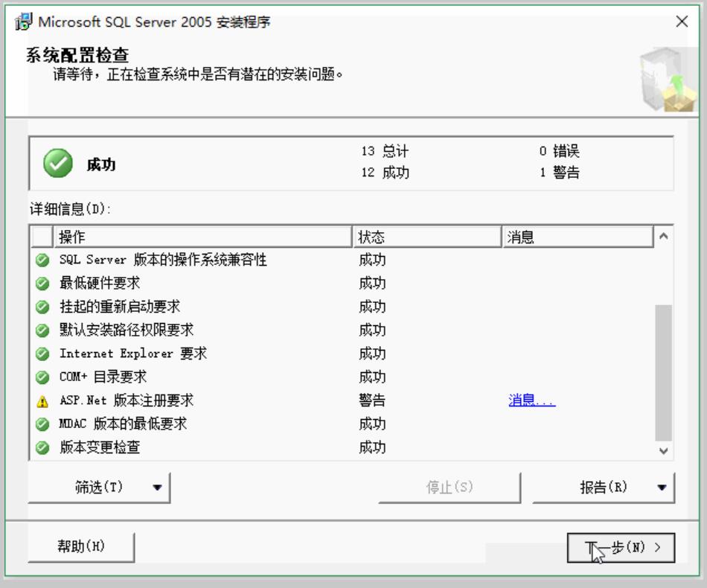Viewport: 707px width, 588px height.
Task: Click the ASP.Net warning triangle icon
Action: coord(42,401)
